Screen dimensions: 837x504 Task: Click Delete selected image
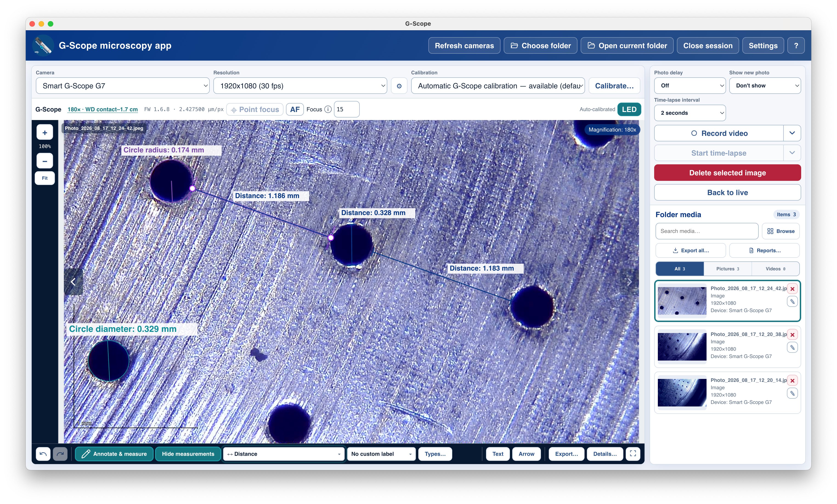tap(728, 173)
